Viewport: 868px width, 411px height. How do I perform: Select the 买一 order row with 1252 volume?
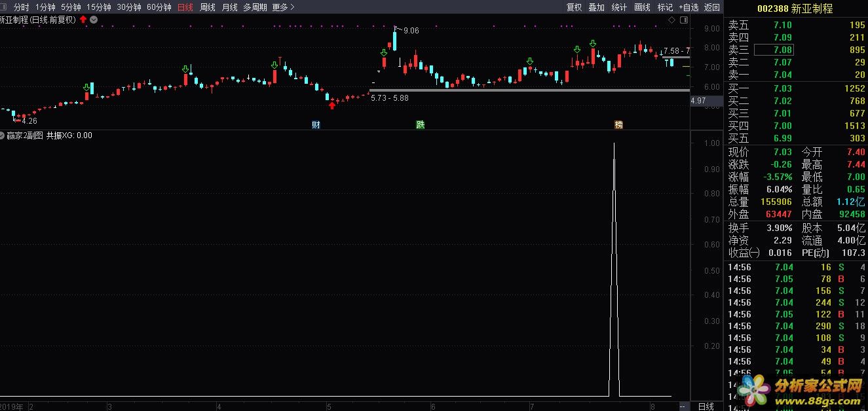[796, 88]
